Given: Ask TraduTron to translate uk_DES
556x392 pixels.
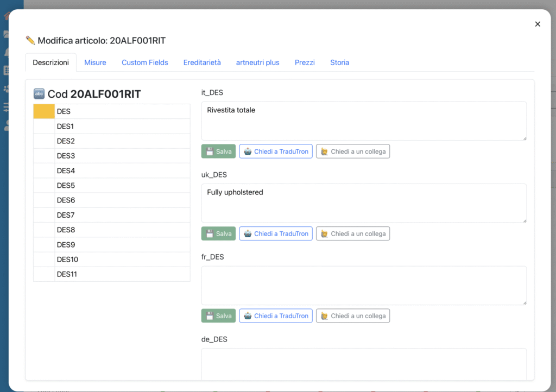Looking at the screenshot, I should pyautogui.click(x=276, y=233).
